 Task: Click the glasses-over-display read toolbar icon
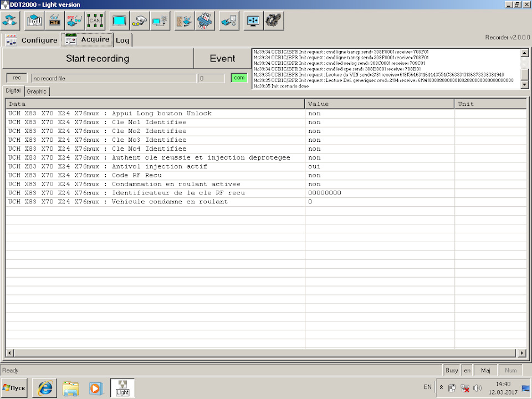(54, 21)
